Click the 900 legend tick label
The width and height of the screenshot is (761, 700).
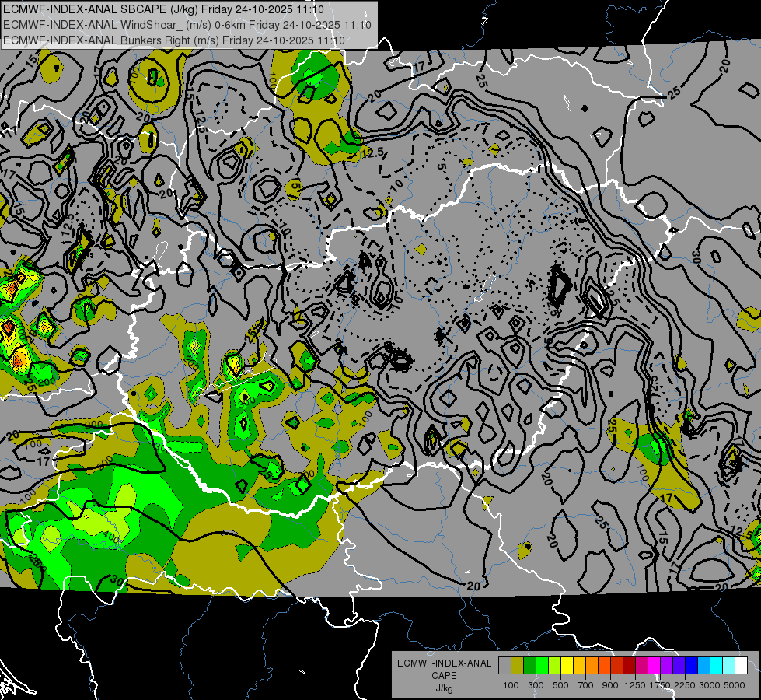click(610, 685)
